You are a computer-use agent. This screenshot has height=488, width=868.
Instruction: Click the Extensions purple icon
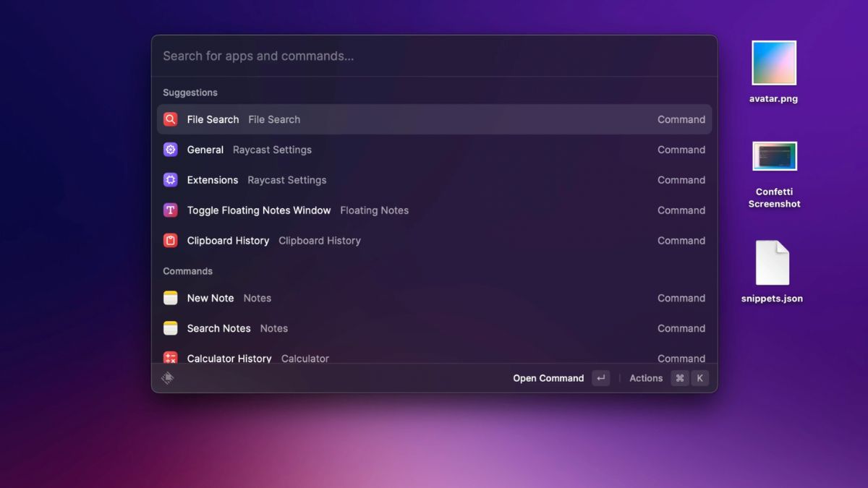coord(170,180)
